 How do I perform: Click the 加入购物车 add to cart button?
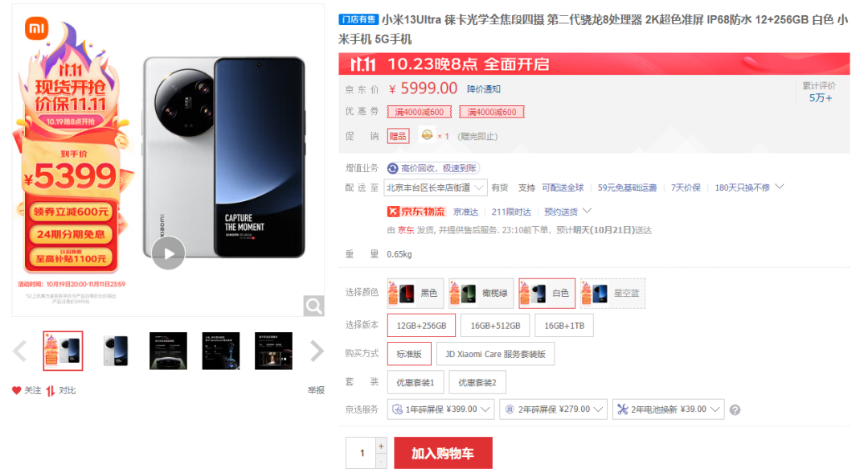pos(443,453)
